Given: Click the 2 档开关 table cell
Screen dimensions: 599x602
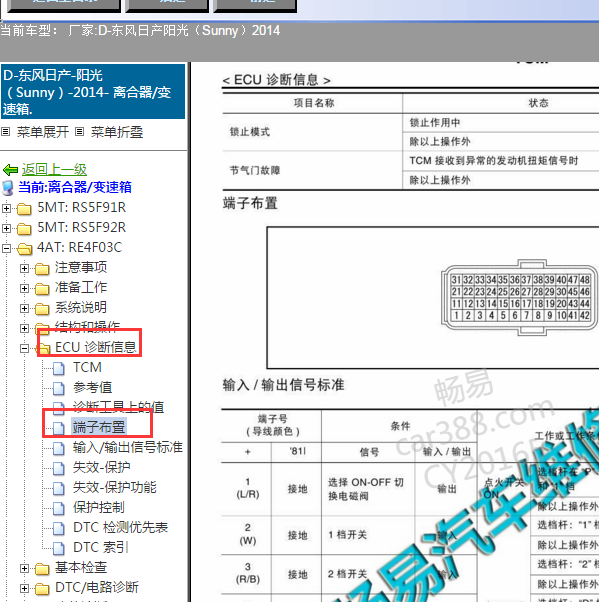Looking at the screenshot, I should point(368,574).
